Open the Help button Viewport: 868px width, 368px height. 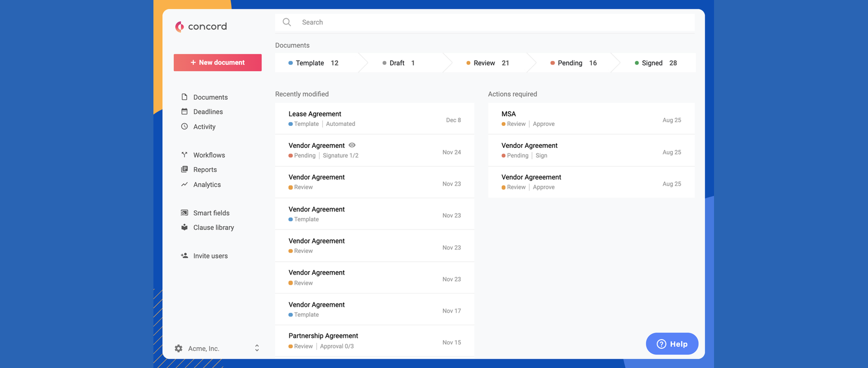pos(672,344)
